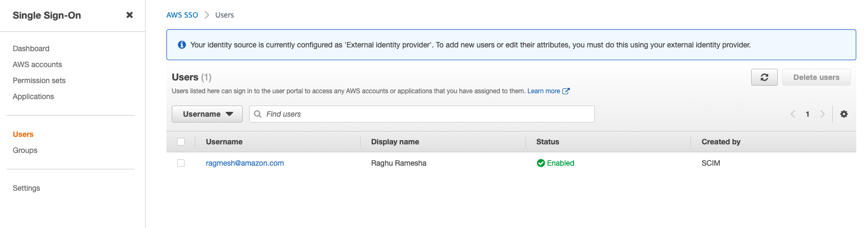The height and width of the screenshot is (228, 868).
Task: Open the Dashboard section
Action: 31,48
